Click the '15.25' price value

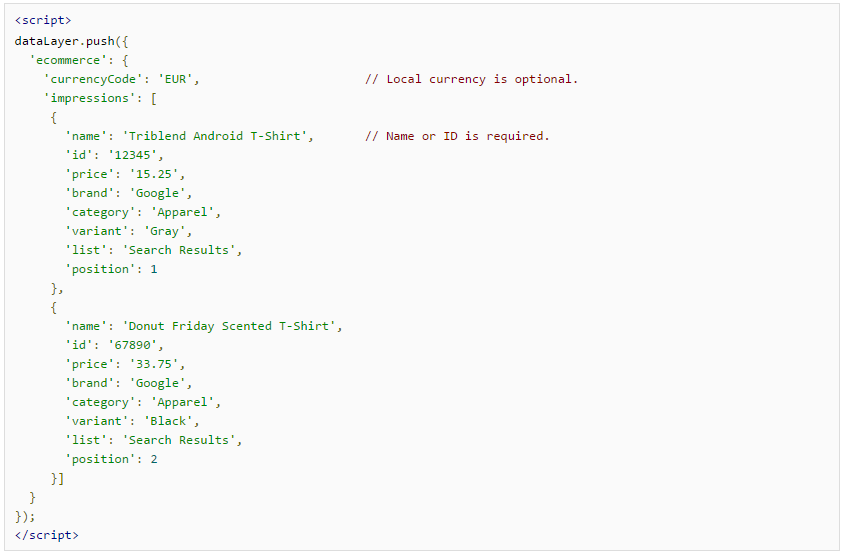(157, 174)
